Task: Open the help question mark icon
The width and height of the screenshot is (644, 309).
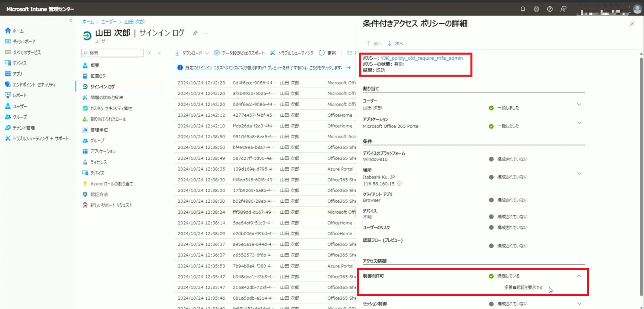Action: pyautogui.click(x=550, y=9)
